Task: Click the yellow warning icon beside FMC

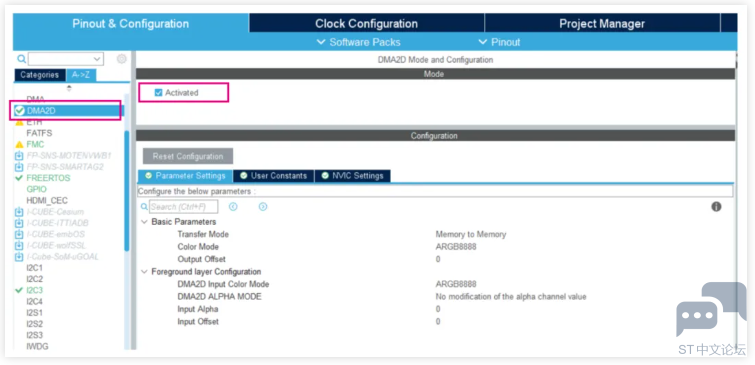Action: pyautogui.click(x=20, y=144)
